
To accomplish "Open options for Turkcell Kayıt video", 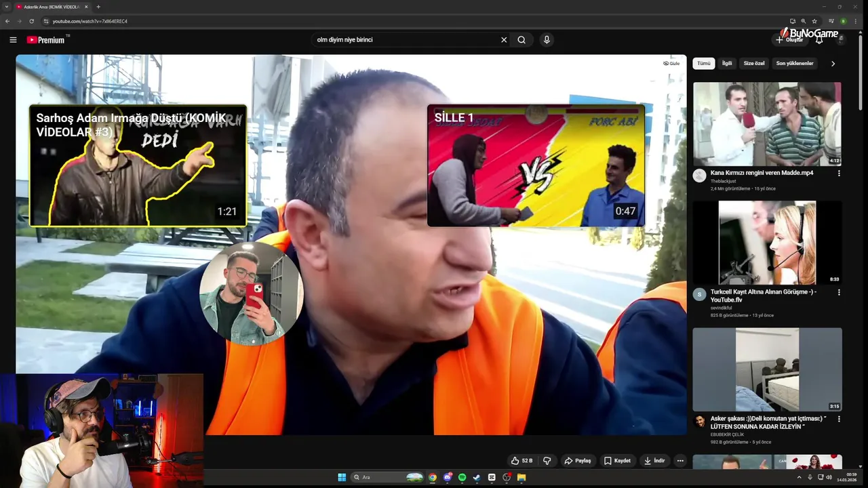I will point(839,292).
